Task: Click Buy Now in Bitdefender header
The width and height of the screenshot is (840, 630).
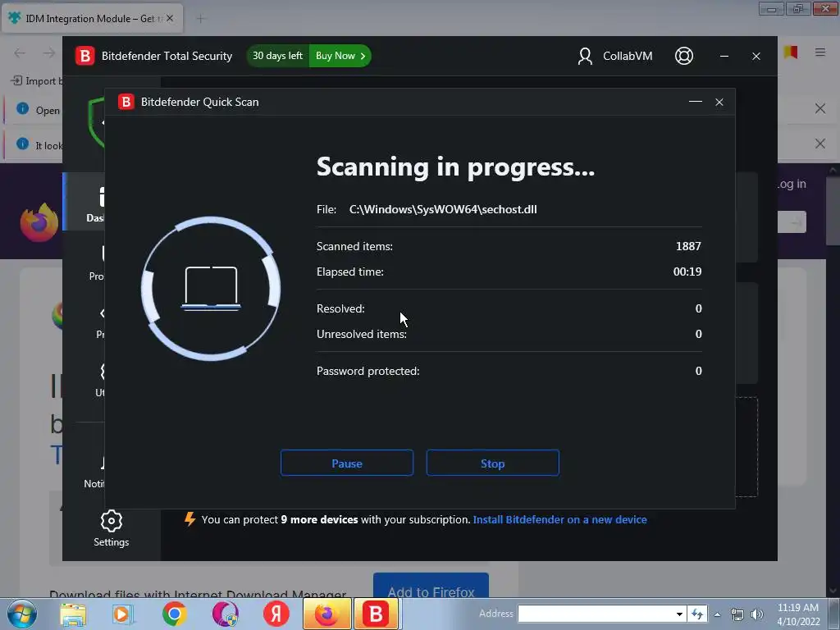Action: coord(340,56)
